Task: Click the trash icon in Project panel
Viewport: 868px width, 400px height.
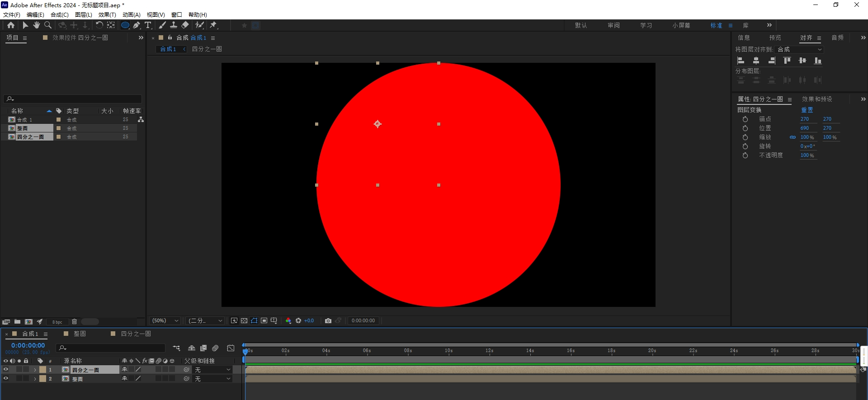Action: [75, 322]
